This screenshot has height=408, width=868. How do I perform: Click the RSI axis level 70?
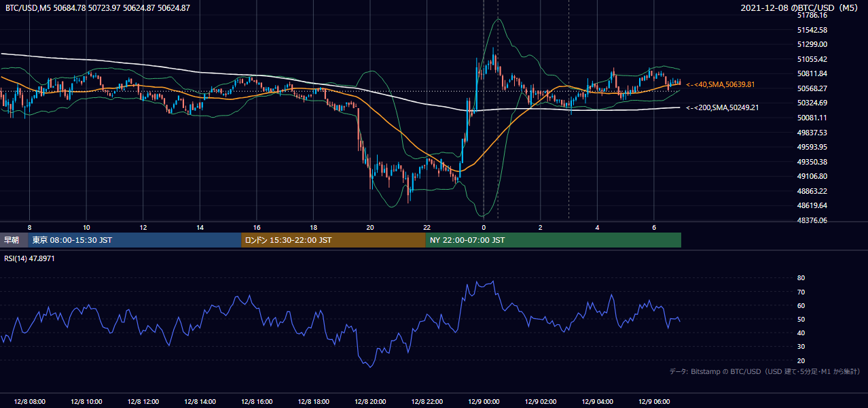pos(801,292)
